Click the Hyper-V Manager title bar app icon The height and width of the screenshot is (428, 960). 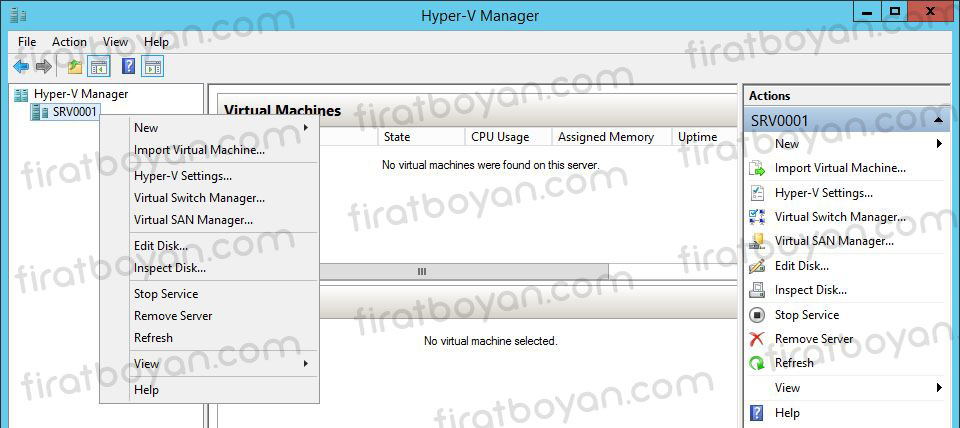click(18, 15)
